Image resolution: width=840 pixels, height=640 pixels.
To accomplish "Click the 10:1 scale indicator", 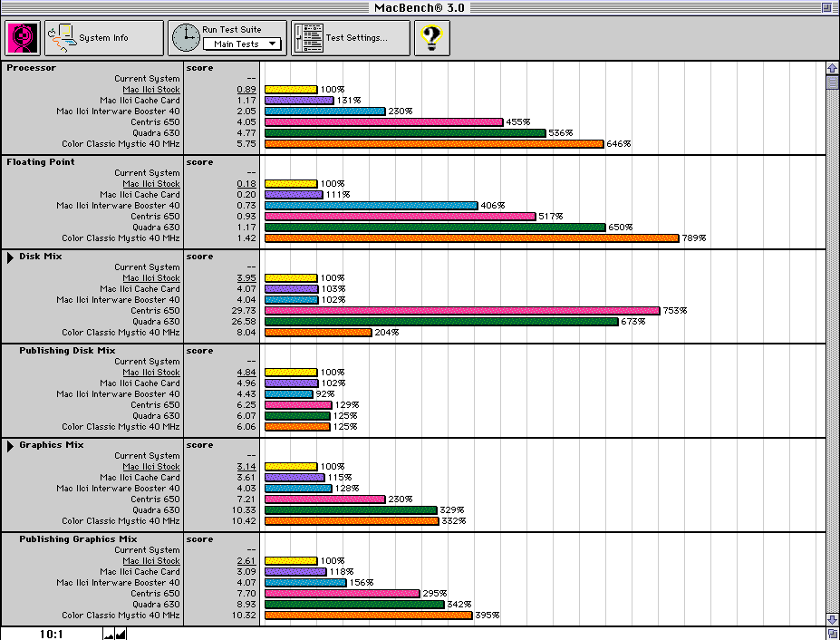I will 52,635.
